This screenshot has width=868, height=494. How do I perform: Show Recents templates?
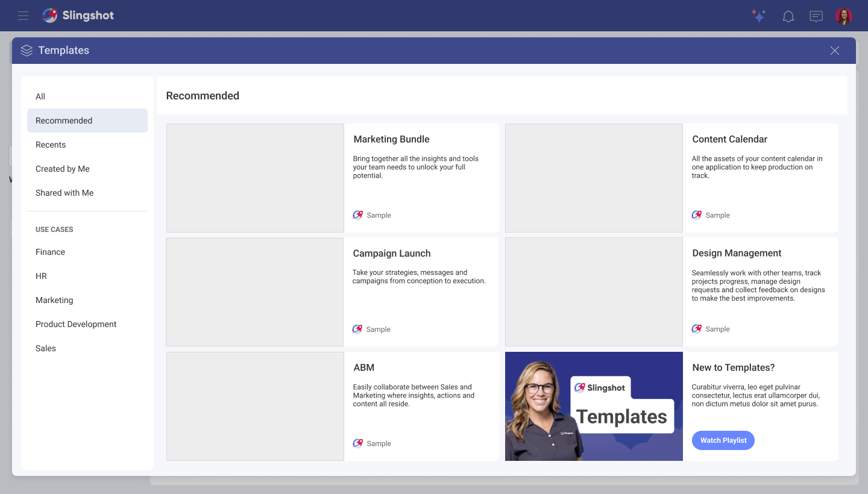(x=87, y=145)
